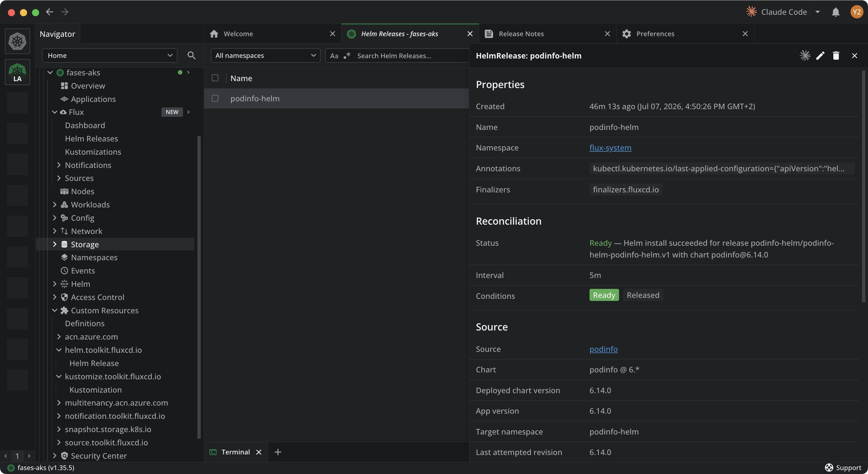Go forward with the right arrow
Image resolution: width=868 pixels, height=474 pixels.
pyautogui.click(x=65, y=12)
